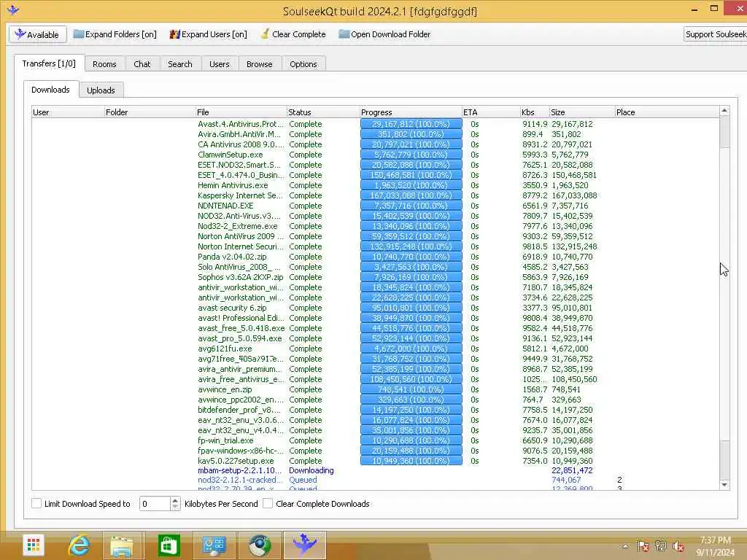Click the list scrollbar down arrow

(724, 485)
